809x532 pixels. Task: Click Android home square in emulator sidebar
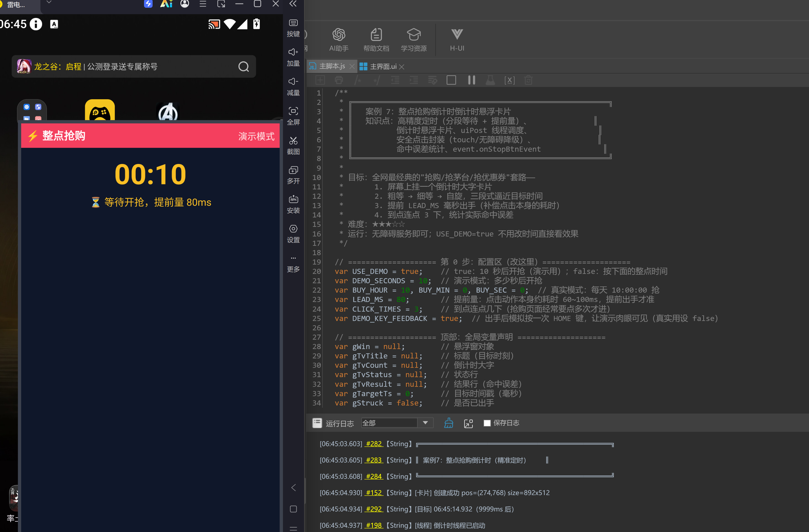tap(293, 508)
